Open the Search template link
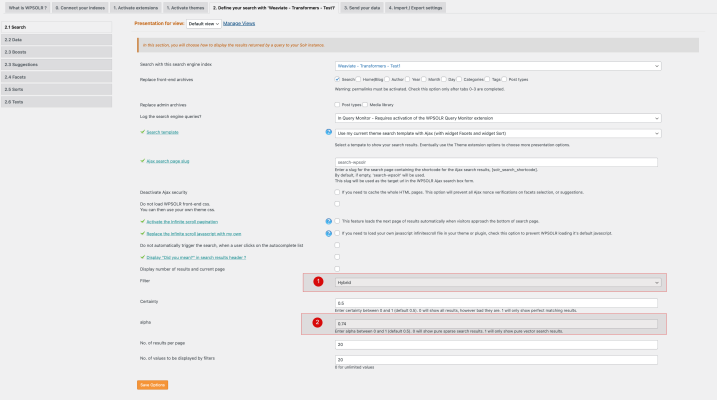The image size is (717, 400). pos(162,132)
